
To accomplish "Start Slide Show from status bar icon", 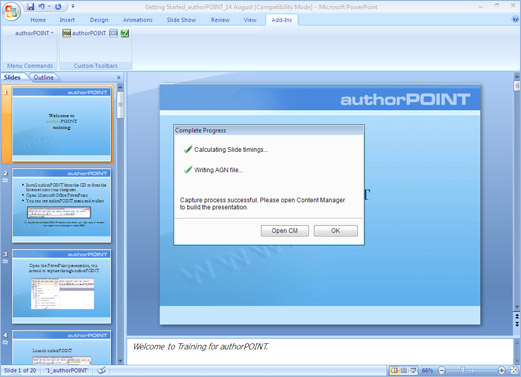I will (413, 370).
